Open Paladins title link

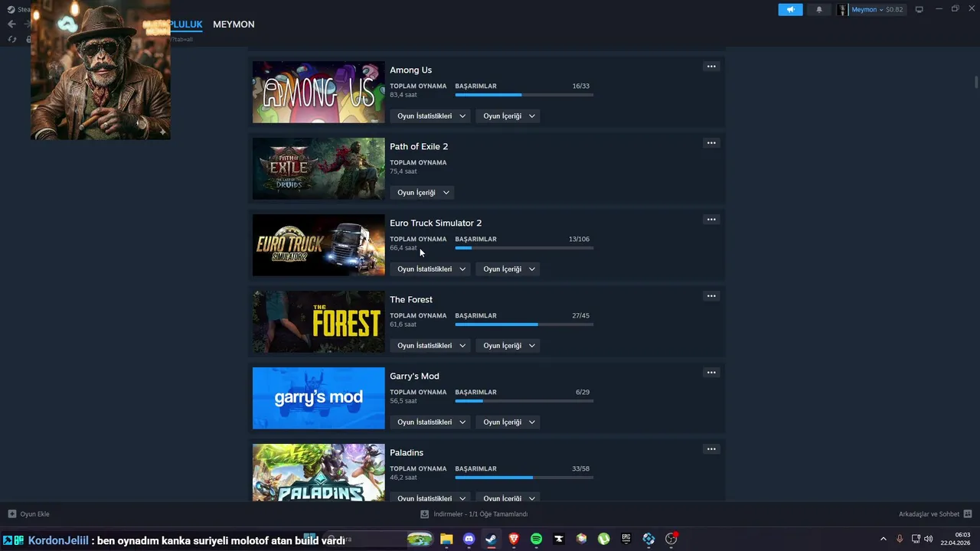[407, 453]
